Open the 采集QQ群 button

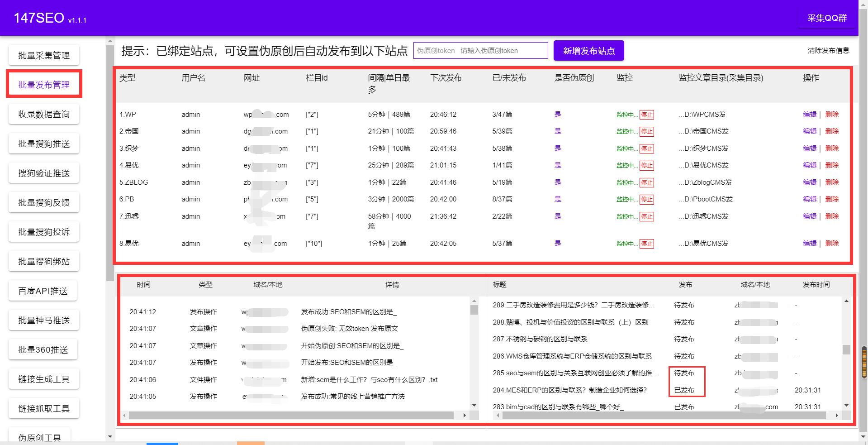pyautogui.click(x=827, y=18)
